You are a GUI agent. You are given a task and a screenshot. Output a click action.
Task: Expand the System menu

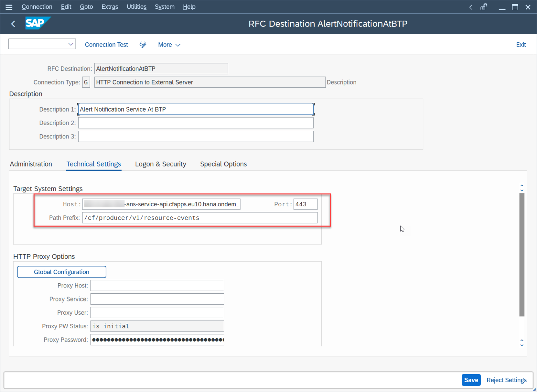pos(164,7)
